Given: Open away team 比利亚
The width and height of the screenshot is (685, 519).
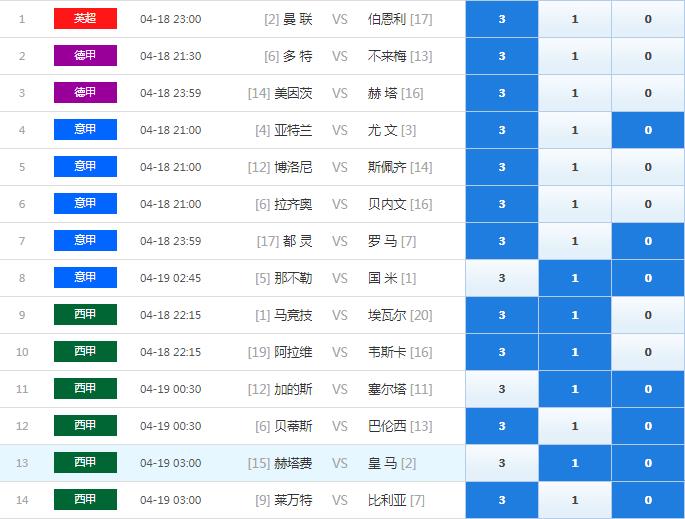Looking at the screenshot, I should click(387, 500).
